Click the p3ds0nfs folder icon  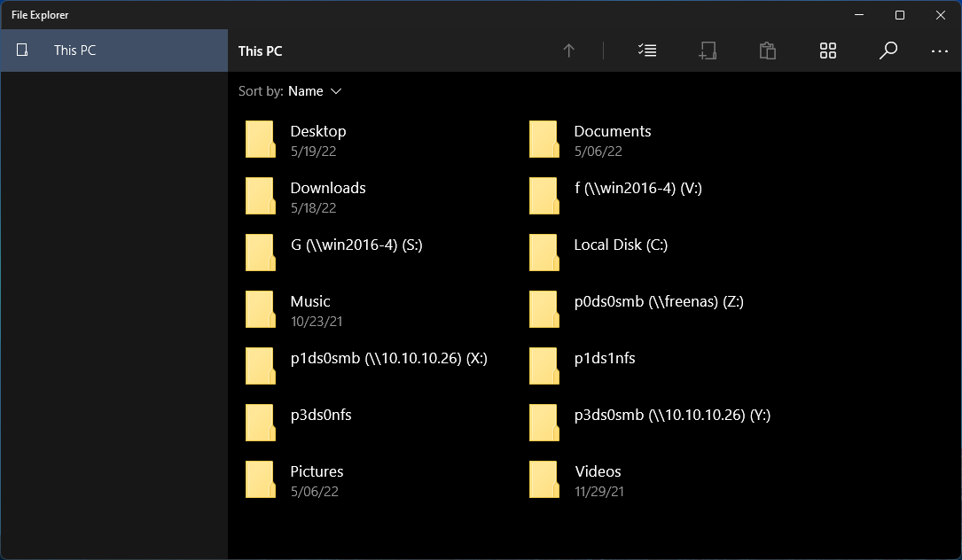260,424
